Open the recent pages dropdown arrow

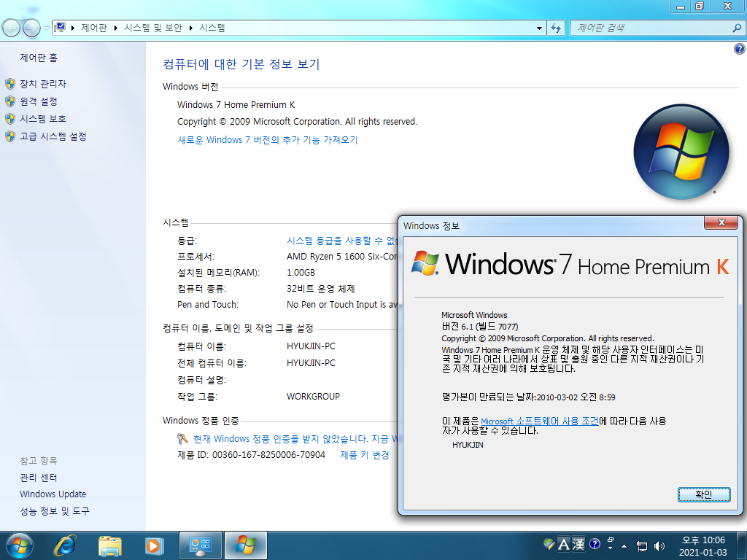(46, 28)
